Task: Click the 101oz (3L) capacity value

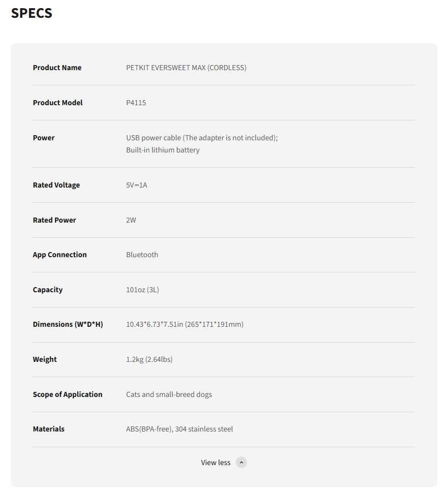Action: click(x=143, y=290)
